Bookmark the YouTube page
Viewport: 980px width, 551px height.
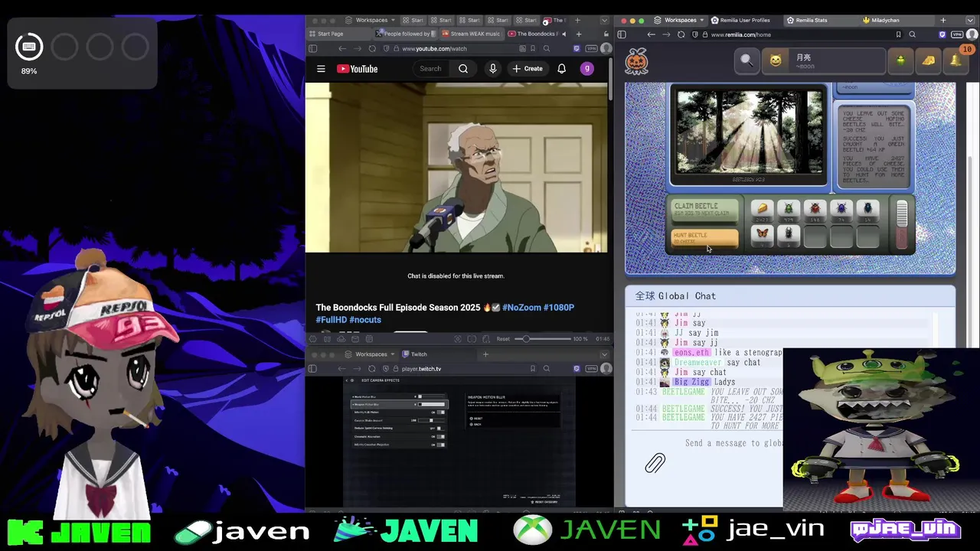pyautogui.click(x=533, y=48)
